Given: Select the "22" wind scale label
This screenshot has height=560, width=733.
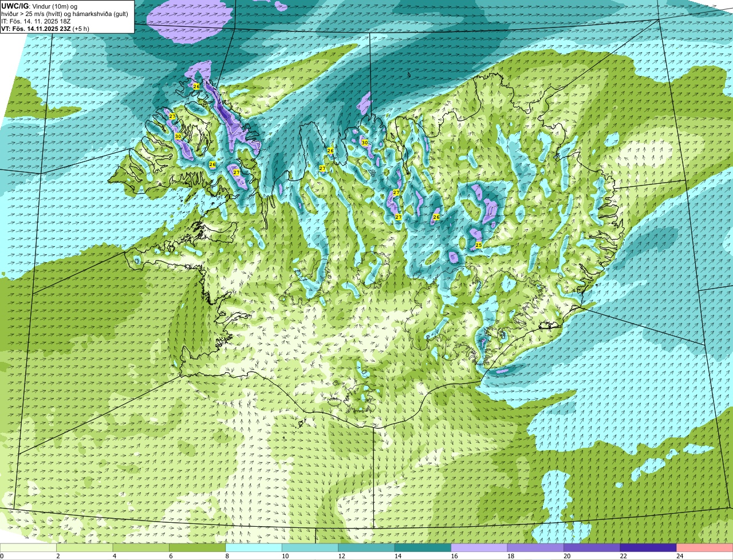Looking at the screenshot, I should pos(623,556).
